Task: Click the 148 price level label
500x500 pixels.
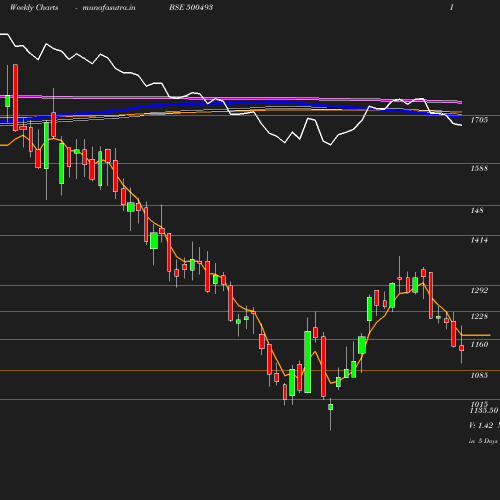Action: coord(477,210)
